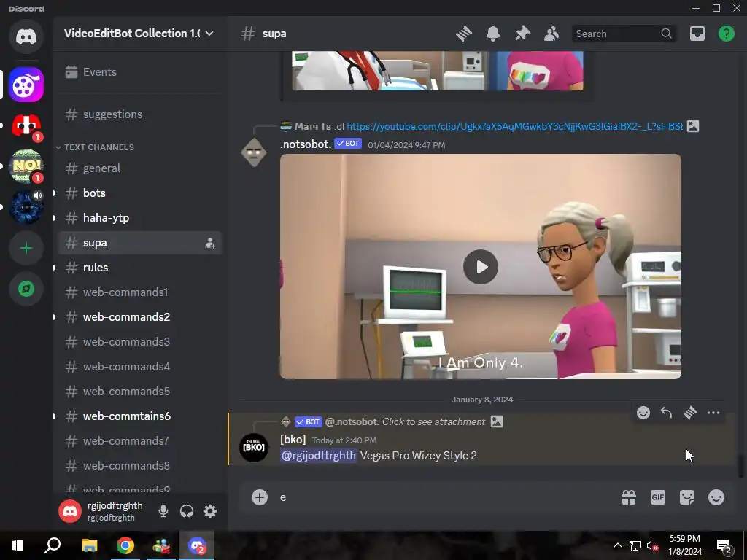Open the Inbox
The height and width of the screenshot is (560, 747).
tap(697, 34)
